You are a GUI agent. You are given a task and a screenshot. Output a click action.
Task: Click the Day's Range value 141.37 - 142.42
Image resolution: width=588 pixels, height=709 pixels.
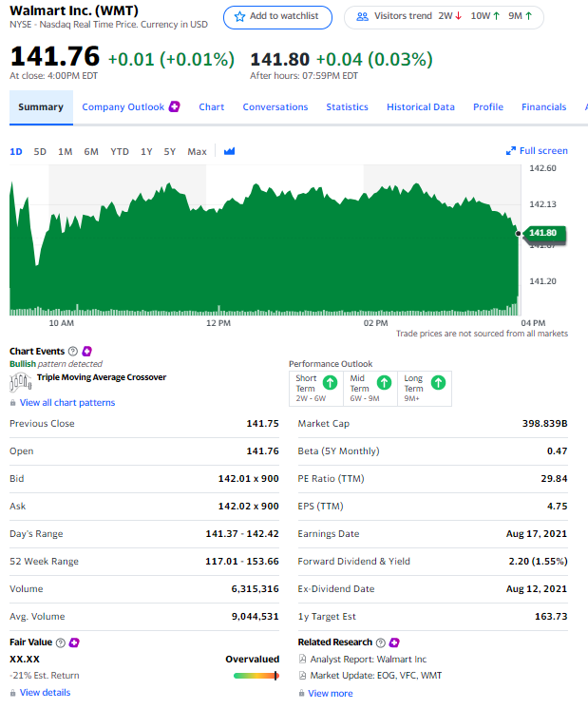(242, 534)
